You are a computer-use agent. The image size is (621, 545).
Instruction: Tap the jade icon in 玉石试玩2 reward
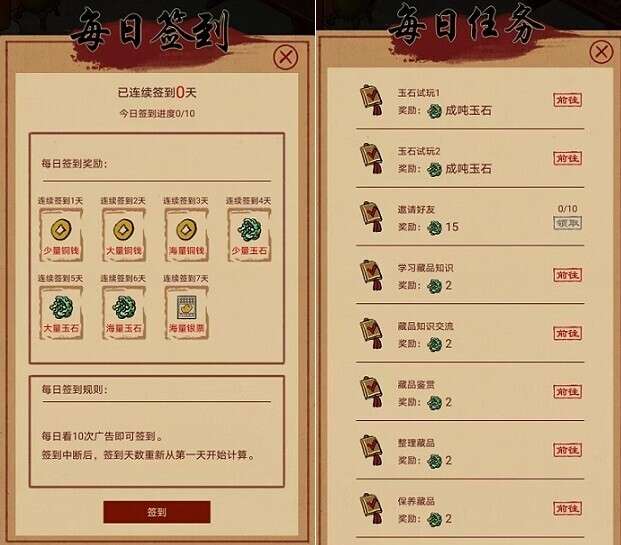coord(434,170)
